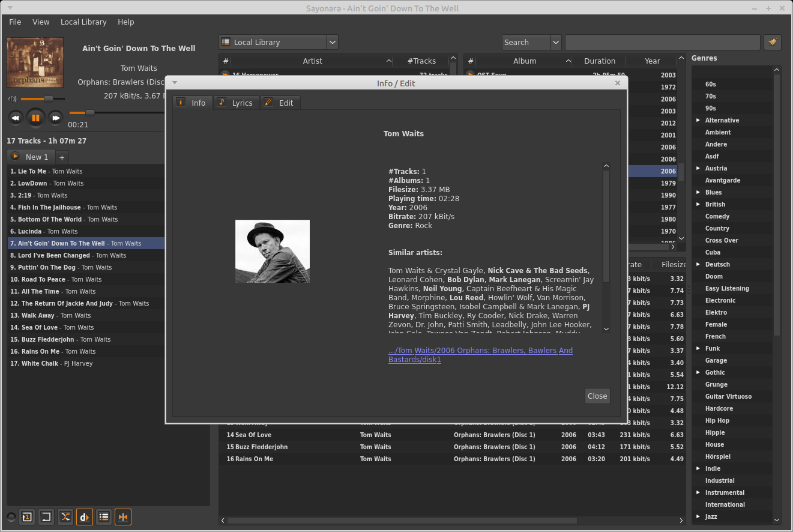Image resolution: width=793 pixels, height=532 pixels.
Task: Open the View menu
Action: (x=41, y=22)
